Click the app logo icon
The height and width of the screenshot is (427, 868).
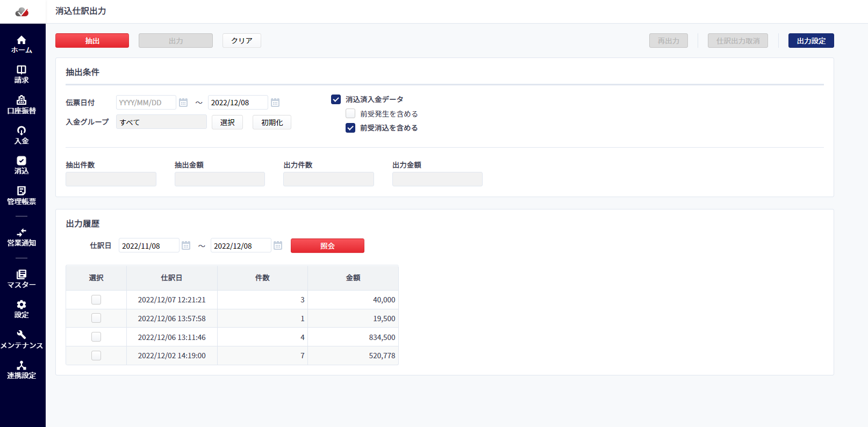[22, 12]
